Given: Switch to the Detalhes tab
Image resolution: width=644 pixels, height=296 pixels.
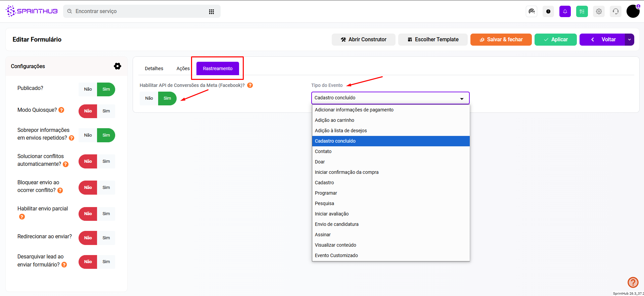Looking at the screenshot, I should click(154, 68).
